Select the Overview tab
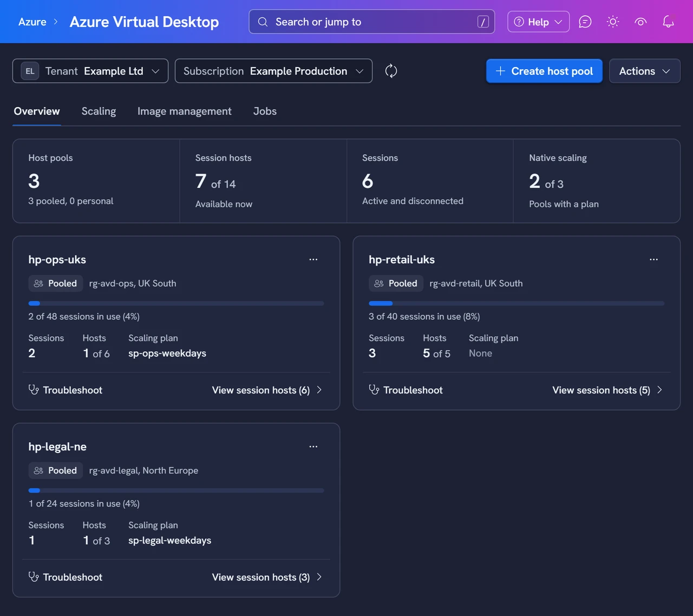The image size is (693, 616). [37, 111]
